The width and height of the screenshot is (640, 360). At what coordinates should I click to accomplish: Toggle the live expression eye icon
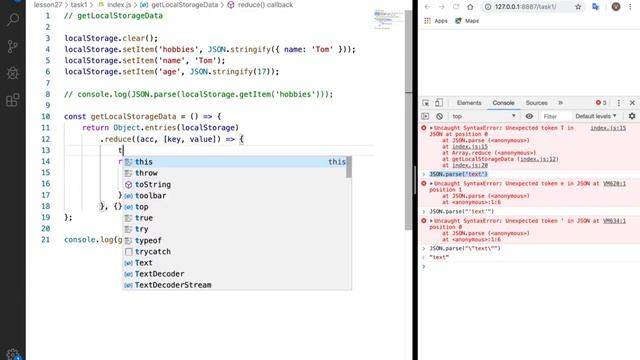[529, 116]
